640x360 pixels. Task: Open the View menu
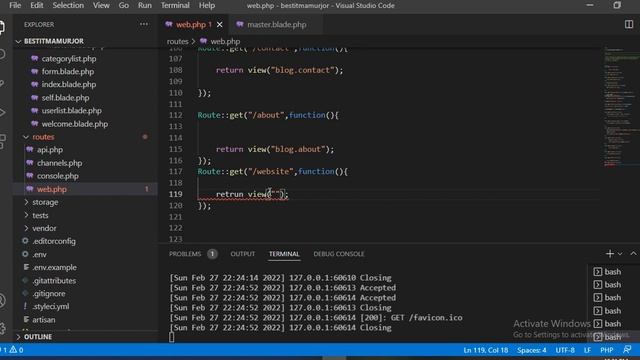point(101,5)
